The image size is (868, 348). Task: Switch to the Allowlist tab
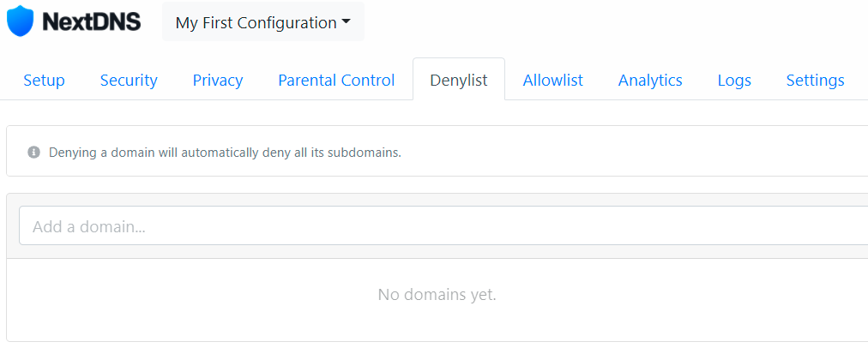[553, 81]
